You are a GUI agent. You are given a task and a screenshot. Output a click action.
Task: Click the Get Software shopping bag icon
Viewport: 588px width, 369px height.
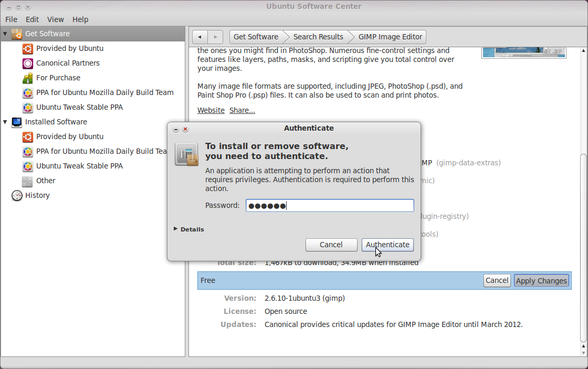pyautogui.click(x=17, y=34)
